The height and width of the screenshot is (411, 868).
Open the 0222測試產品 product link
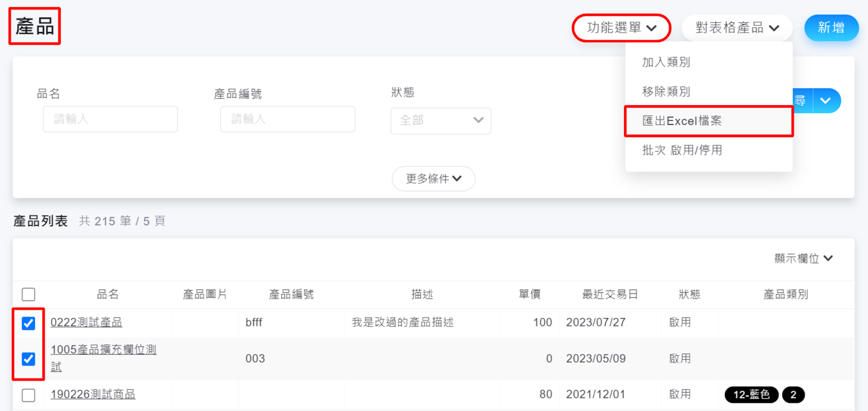pos(86,323)
